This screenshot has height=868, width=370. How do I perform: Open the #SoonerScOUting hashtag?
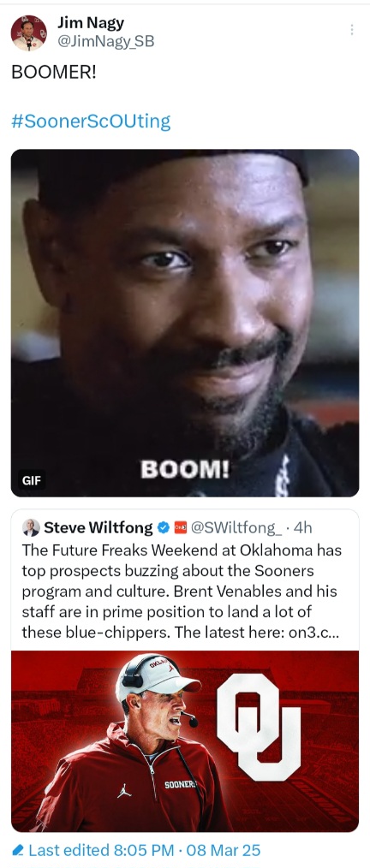tap(91, 121)
